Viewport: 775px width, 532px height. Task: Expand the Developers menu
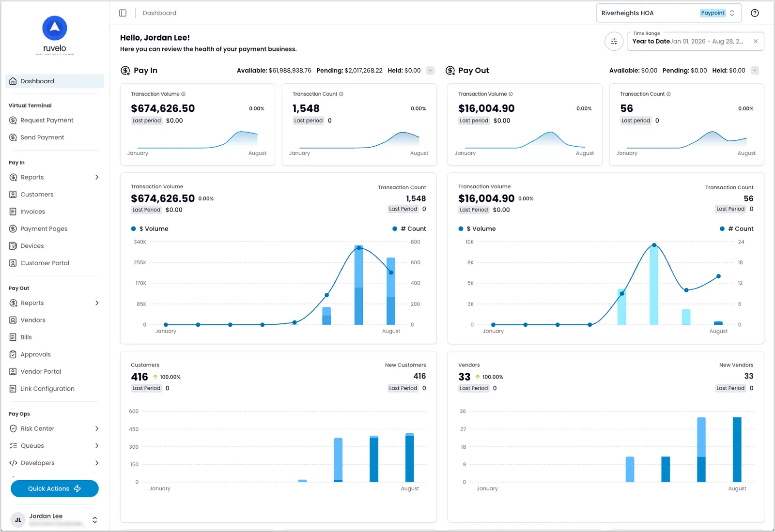tap(97, 463)
